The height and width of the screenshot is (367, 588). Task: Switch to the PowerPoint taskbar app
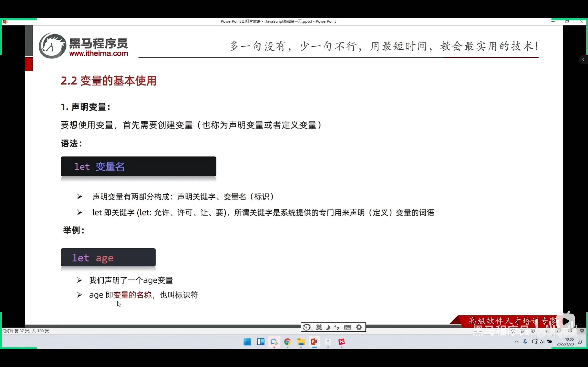click(x=314, y=342)
